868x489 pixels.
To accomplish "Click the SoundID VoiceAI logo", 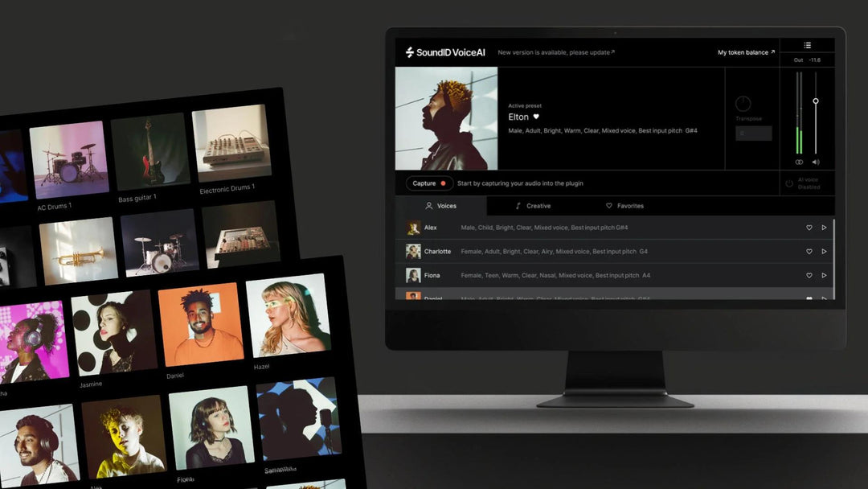I will tap(445, 52).
